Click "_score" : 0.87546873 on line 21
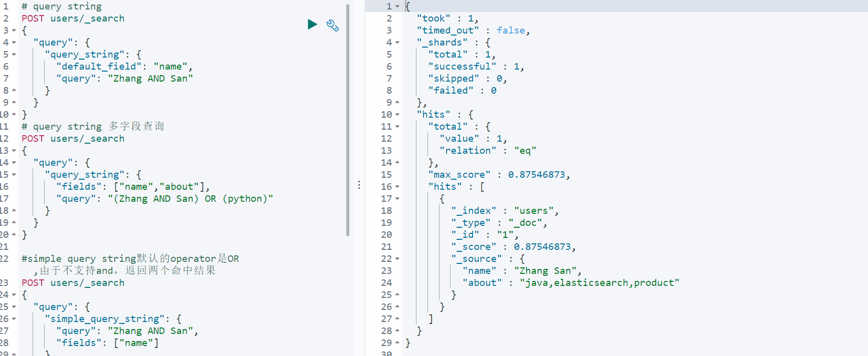 coord(513,247)
